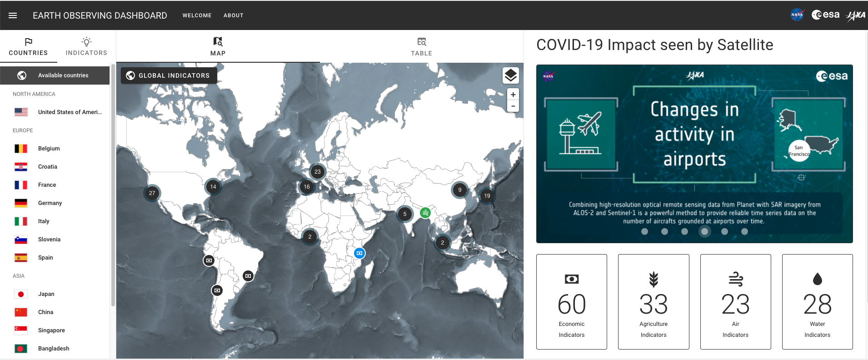Screen dimensions: 868x360
Task: Click the ESA logo in header
Action: (825, 15)
